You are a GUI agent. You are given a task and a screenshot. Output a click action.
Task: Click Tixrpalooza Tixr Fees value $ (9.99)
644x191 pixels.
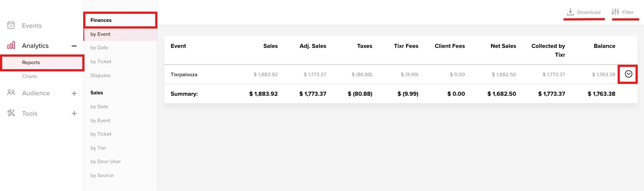409,75
